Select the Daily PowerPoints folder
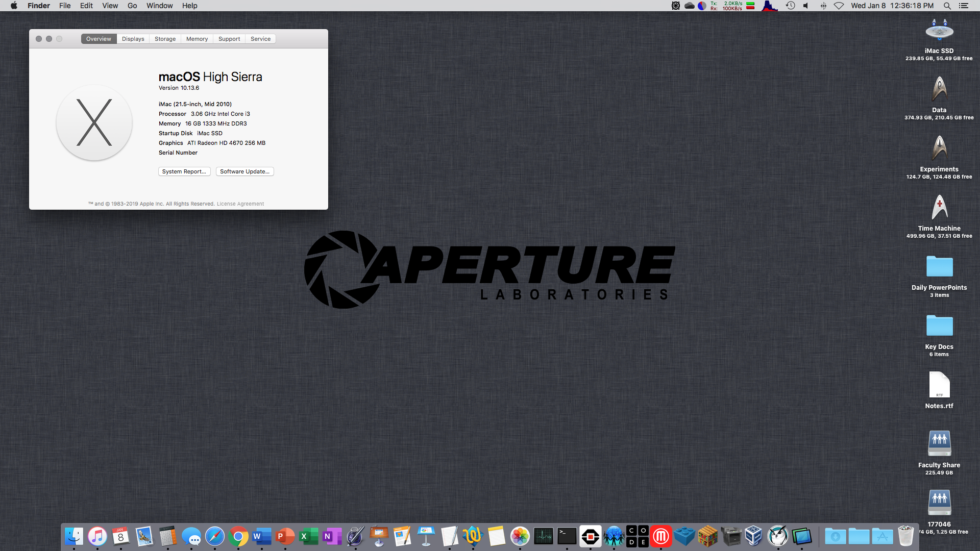Image resolution: width=980 pixels, height=551 pixels. click(x=939, y=266)
